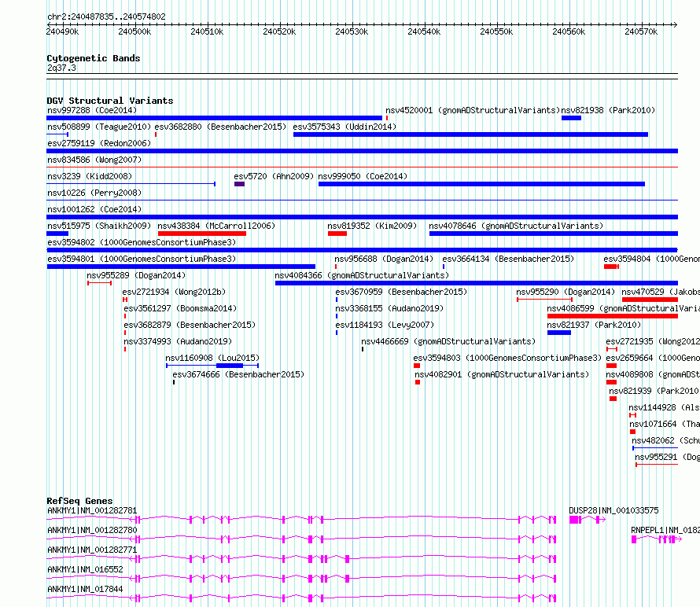The width and height of the screenshot is (700, 607).
Task: Click esv1184193 (Levy2007) label
Action: [385, 325]
